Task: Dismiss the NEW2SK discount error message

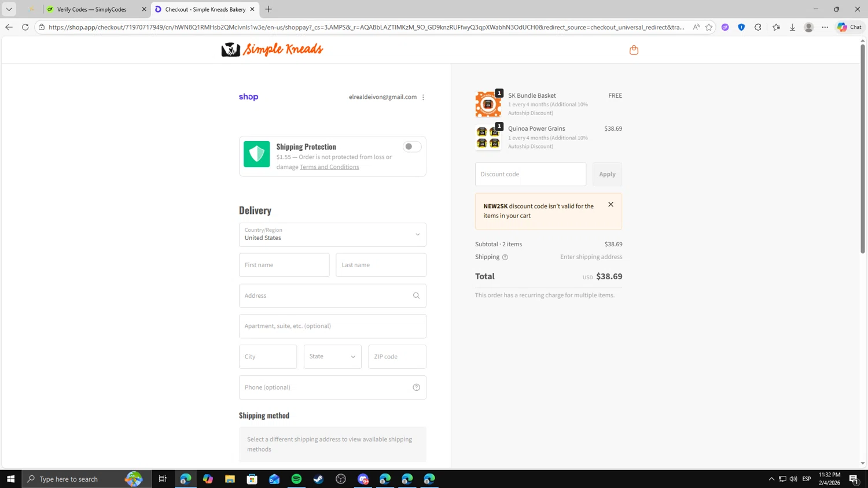Action: tap(610, 205)
